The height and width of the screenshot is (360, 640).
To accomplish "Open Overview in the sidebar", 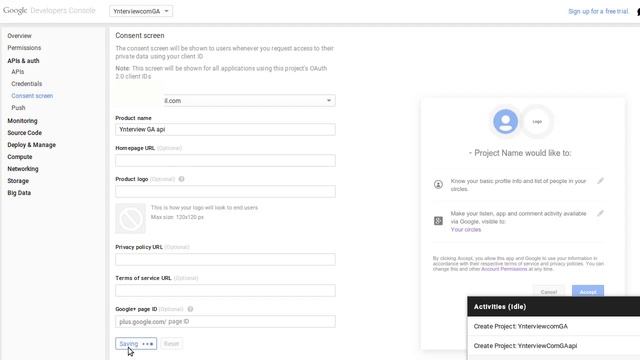I will [19, 36].
